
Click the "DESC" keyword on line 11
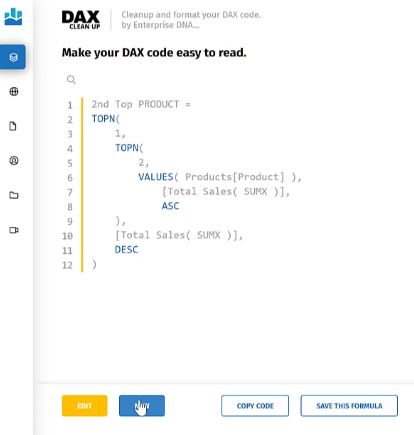[126, 250]
